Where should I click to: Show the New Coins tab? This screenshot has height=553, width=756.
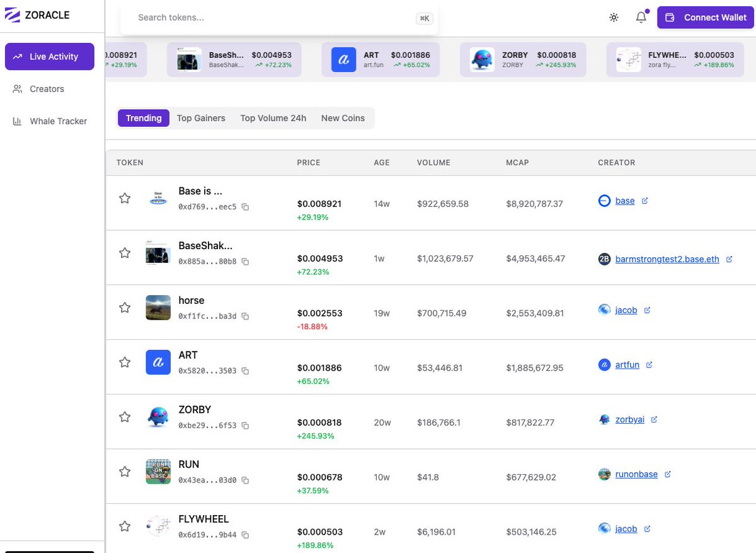(x=343, y=118)
